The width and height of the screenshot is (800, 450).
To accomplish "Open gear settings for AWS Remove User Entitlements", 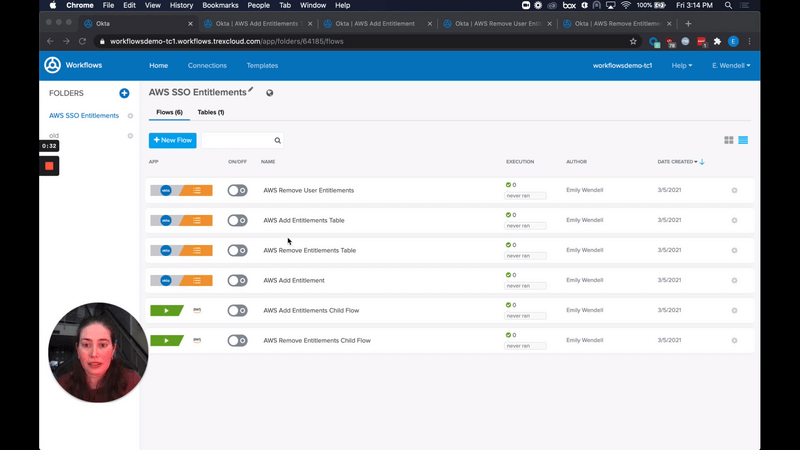I will [x=734, y=190].
